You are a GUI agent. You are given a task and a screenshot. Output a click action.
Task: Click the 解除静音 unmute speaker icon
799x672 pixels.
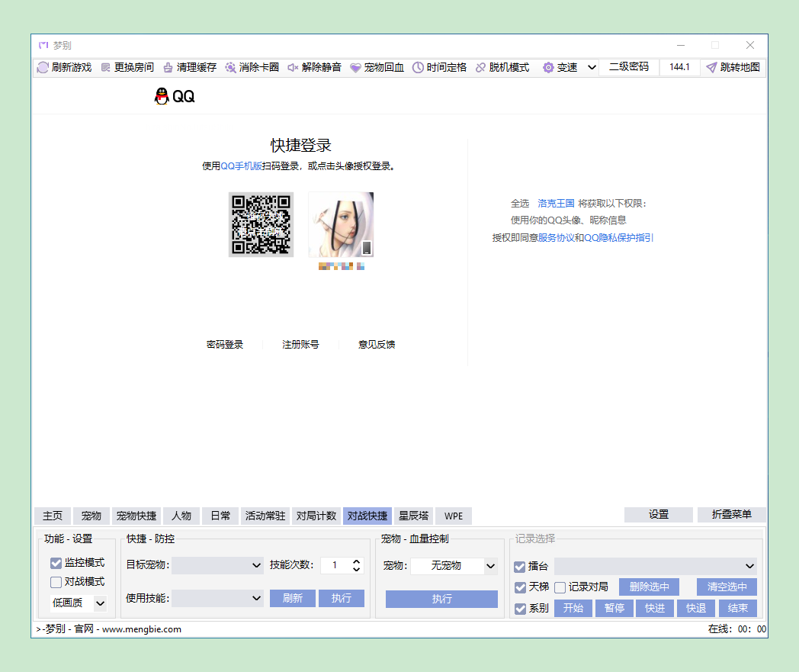[293, 68]
